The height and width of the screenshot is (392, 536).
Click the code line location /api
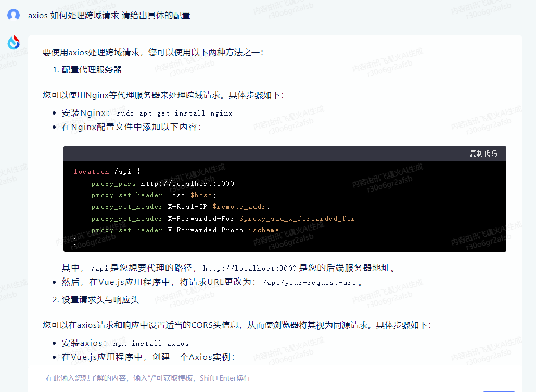(107, 171)
